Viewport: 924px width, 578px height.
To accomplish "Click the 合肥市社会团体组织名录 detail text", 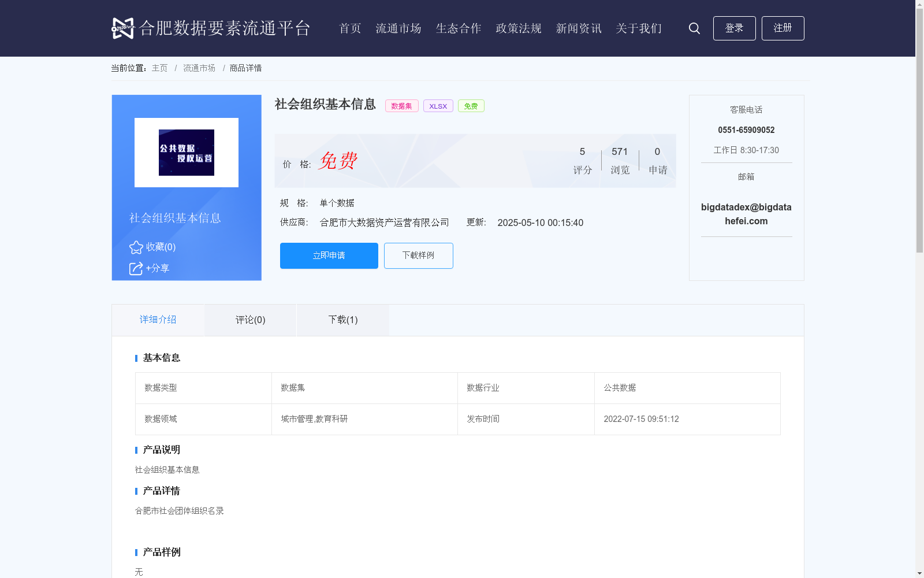I will click(x=179, y=511).
